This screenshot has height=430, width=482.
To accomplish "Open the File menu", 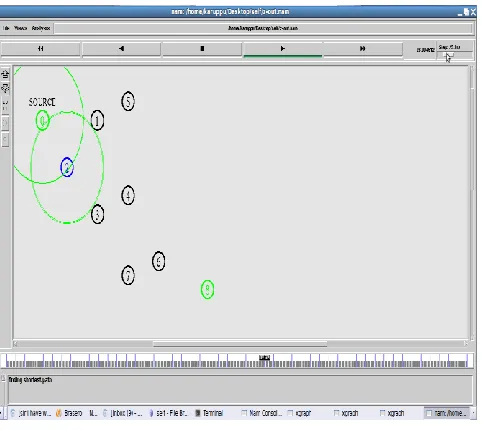I will click(6, 28).
